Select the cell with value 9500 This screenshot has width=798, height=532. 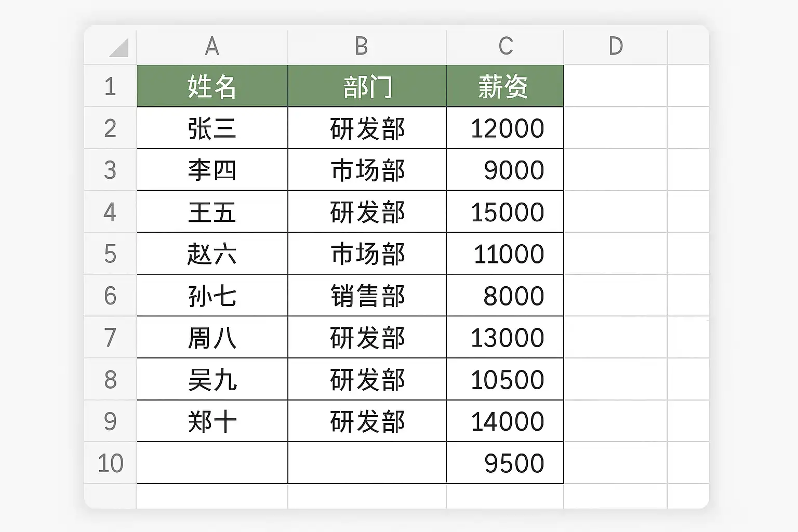pos(505,463)
